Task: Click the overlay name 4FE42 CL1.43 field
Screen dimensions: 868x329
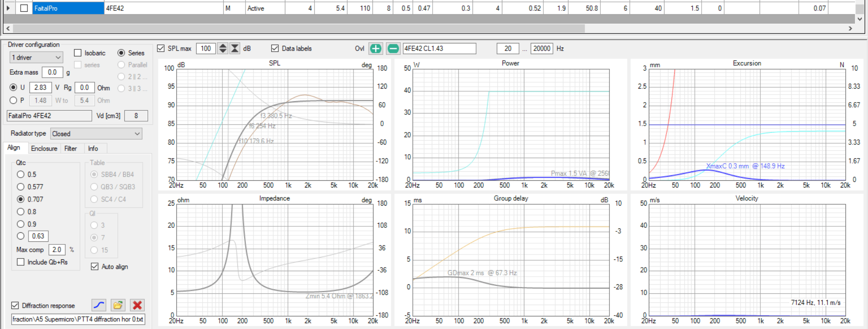Action: (439, 48)
